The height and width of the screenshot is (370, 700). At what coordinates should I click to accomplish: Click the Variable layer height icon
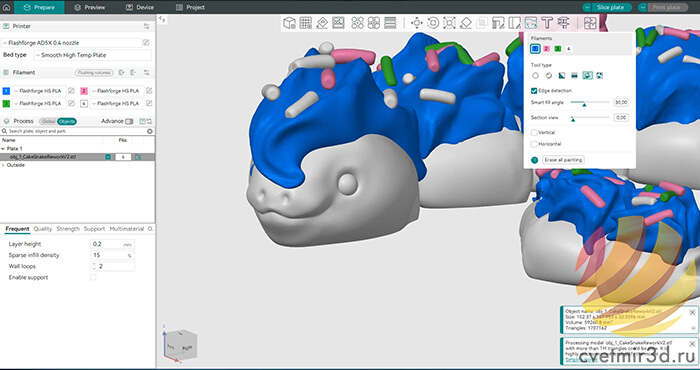tap(390, 23)
